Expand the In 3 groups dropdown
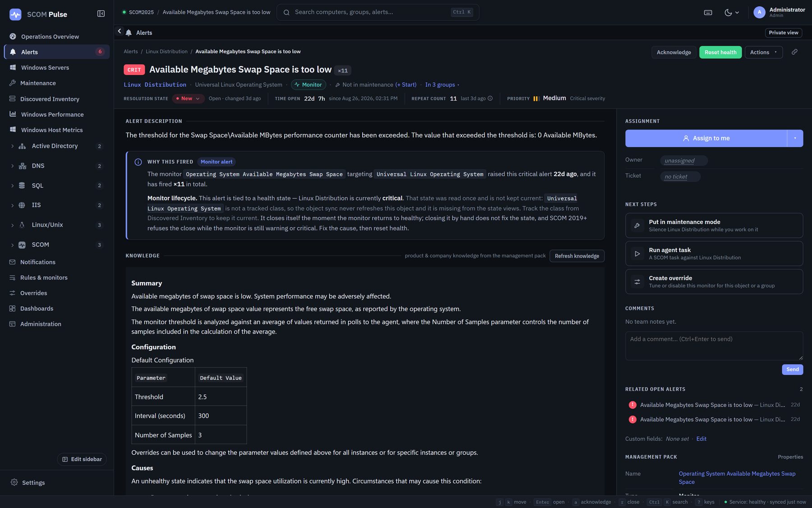This screenshot has height=508, width=812. point(442,85)
